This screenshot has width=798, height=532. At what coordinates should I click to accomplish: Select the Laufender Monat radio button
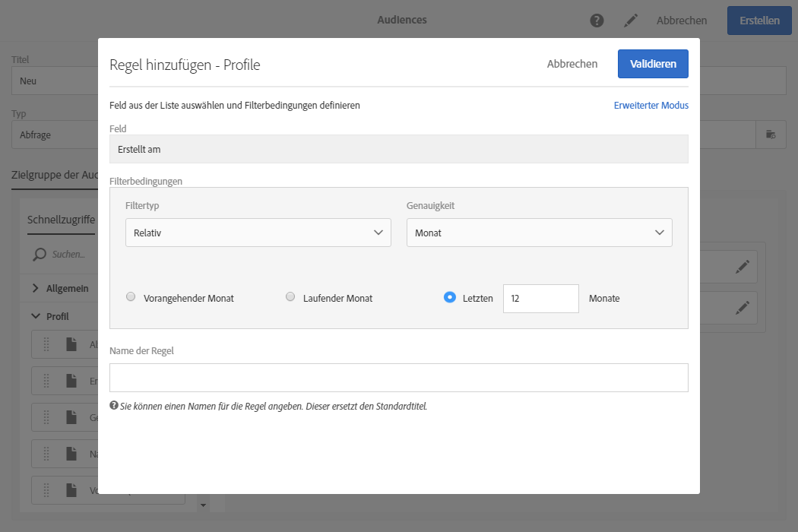pyautogui.click(x=290, y=297)
